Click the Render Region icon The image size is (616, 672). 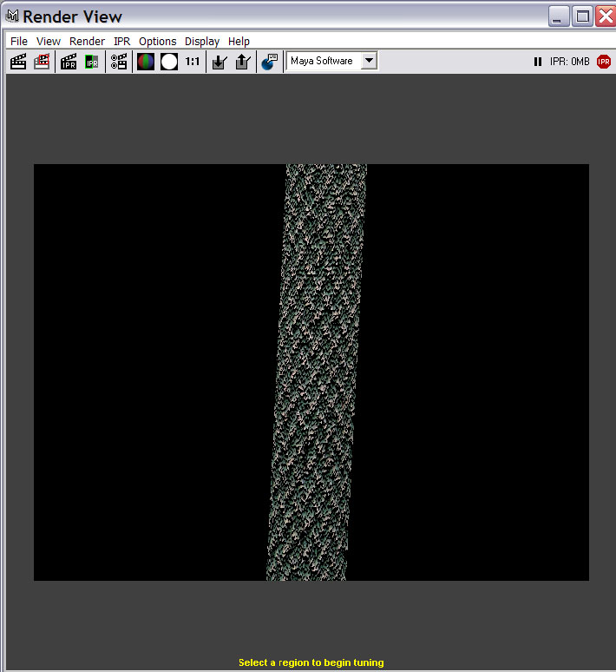tap(42, 62)
